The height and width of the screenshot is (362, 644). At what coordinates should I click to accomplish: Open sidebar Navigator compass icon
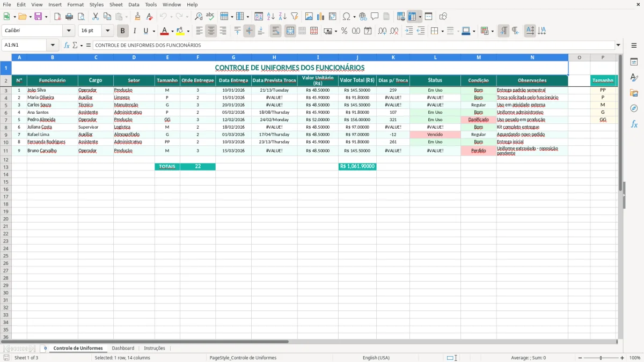[634, 108]
